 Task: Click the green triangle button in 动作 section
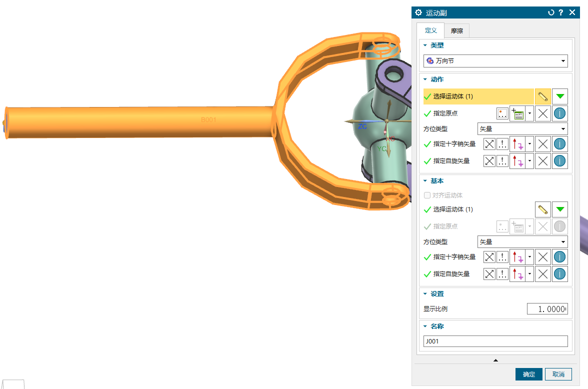tap(560, 96)
